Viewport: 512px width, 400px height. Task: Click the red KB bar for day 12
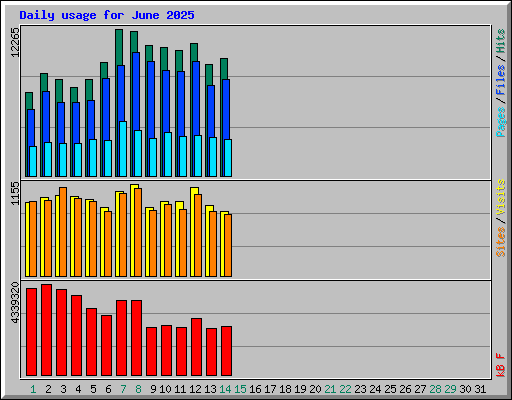(196, 347)
